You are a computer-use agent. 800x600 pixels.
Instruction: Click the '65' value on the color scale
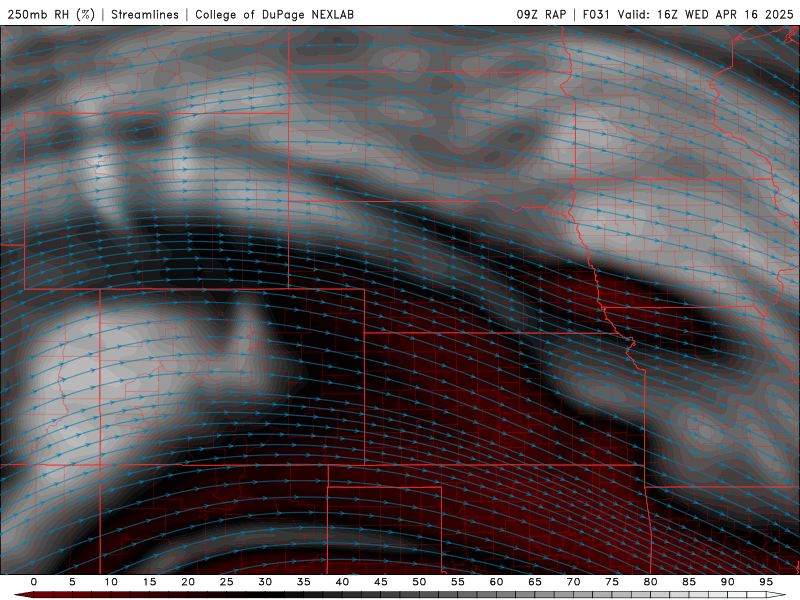click(x=535, y=582)
